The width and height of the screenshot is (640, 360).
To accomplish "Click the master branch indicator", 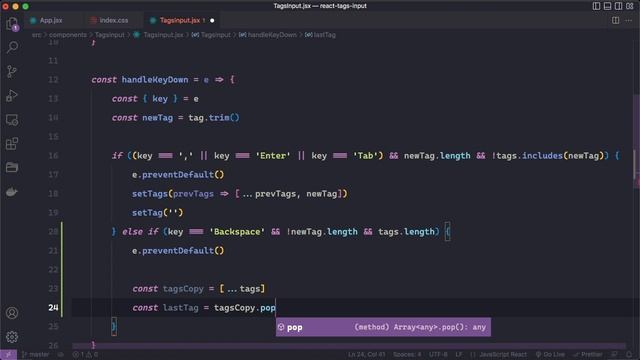I will click(x=36, y=355).
